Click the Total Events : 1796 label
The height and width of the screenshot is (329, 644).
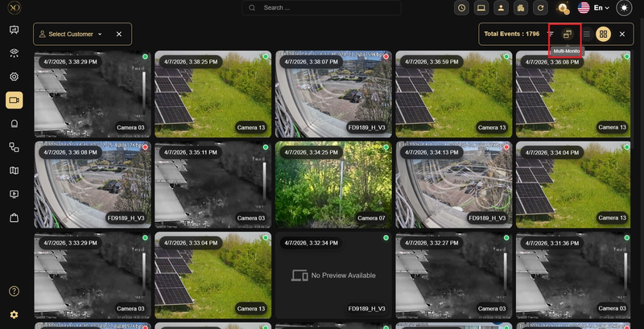pyautogui.click(x=511, y=34)
